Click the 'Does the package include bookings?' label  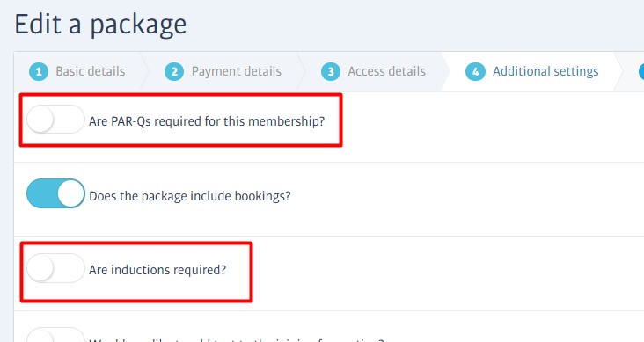pyautogui.click(x=190, y=196)
